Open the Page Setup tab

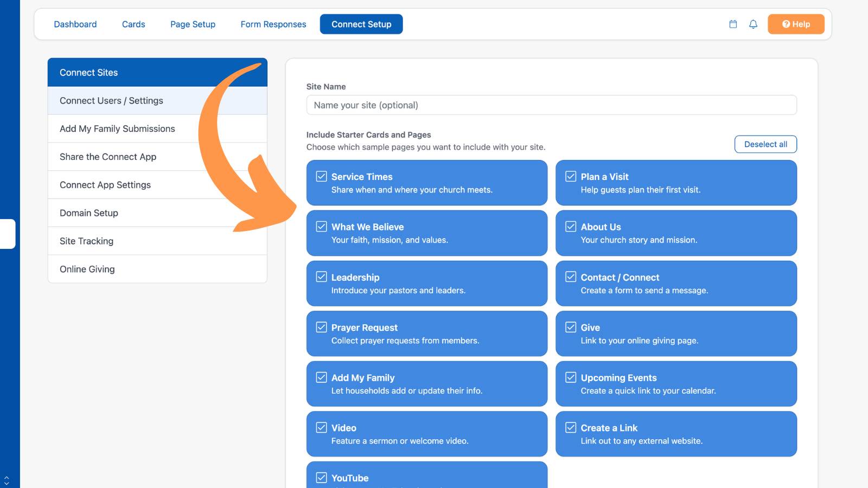point(193,24)
